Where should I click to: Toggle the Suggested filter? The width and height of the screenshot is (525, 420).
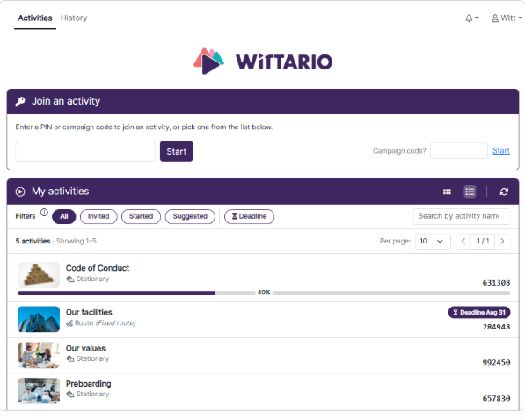(x=190, y=216)
